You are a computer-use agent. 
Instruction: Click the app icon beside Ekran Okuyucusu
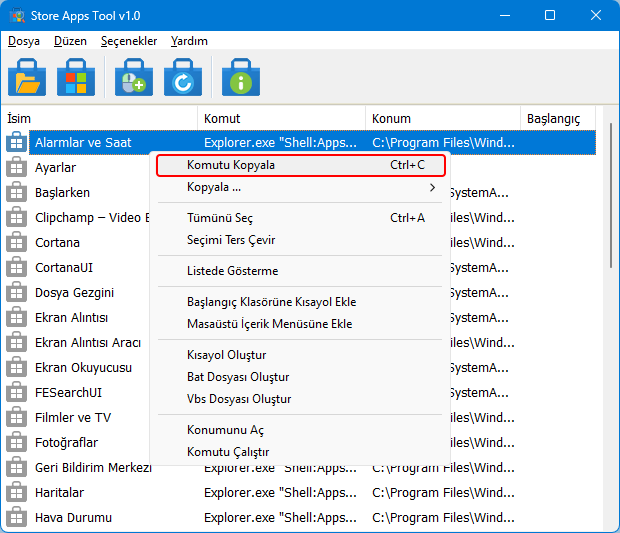[x=16, y=367]
